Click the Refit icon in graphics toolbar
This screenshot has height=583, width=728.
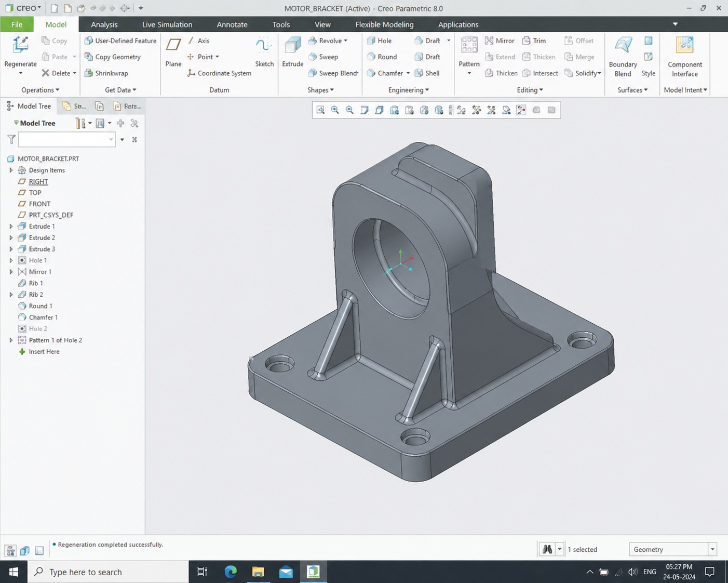(x=320, y=110)
